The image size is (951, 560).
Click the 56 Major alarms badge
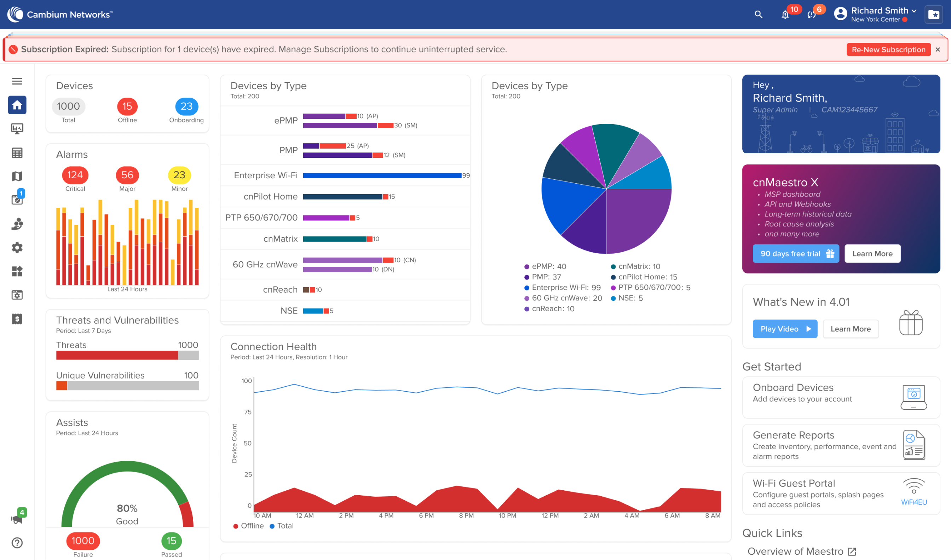[x=127, y=175]
